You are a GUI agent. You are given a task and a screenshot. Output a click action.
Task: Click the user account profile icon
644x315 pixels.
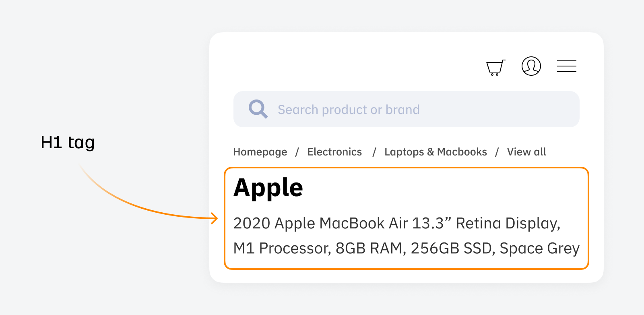531,66
